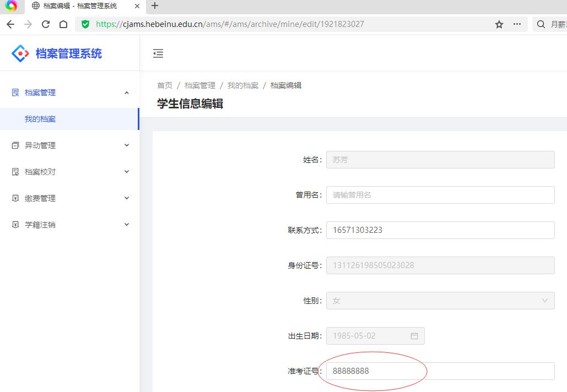
Task: Collapse the sidebar with the fold icon
Action: click(x=158, y=53)
